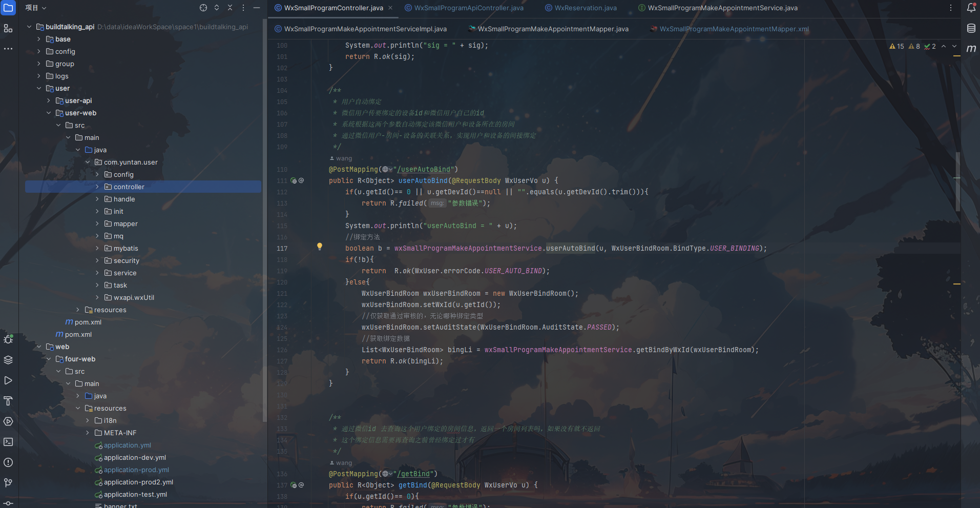
Task: Expand the mapper package
Action: 97,223
